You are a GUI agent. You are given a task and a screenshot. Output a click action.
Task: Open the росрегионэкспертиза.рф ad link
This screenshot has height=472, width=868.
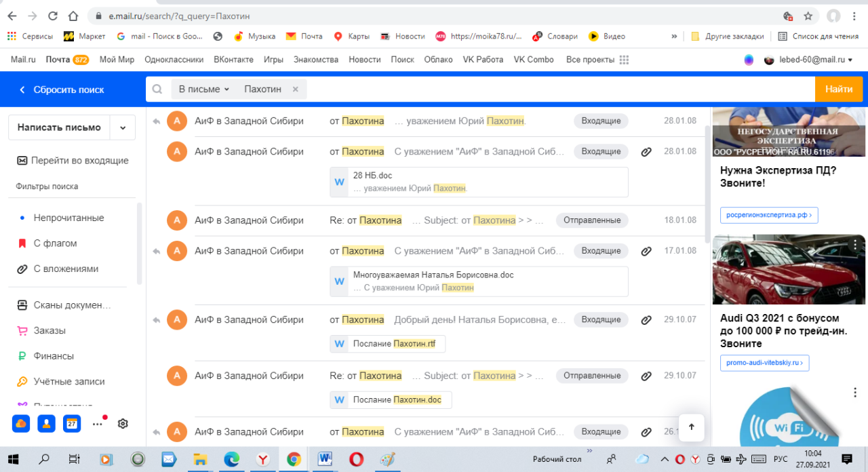769,216
